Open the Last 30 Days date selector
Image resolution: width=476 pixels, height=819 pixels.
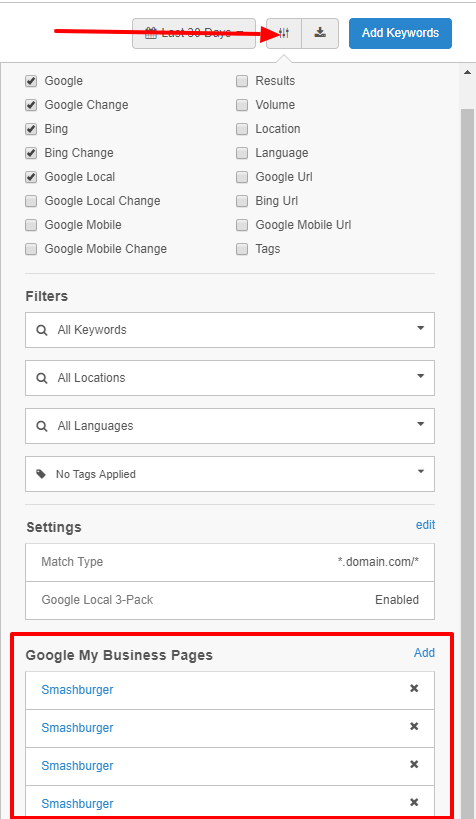(x=194, y=33)
